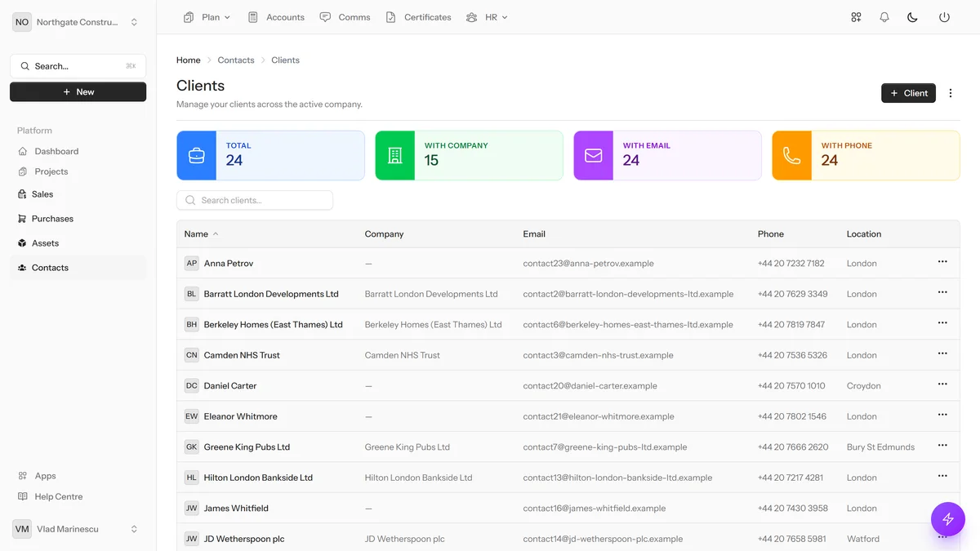Open row actions for Anna Petrov
980x551 pixels.
coord(942,262)
